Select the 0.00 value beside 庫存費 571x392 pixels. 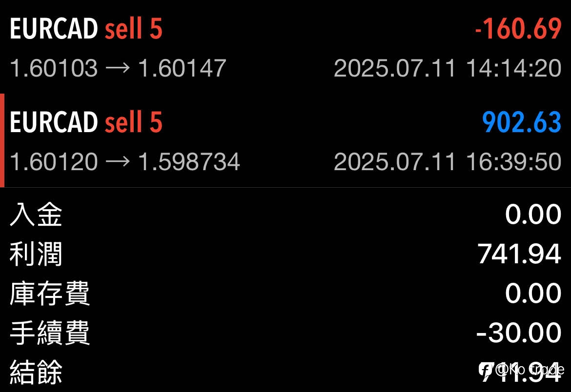click(x=533, y=294)
